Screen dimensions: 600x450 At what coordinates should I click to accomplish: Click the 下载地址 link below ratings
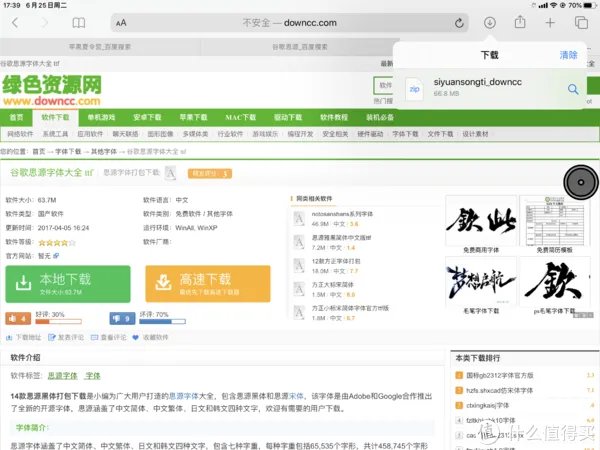[24, 338]
